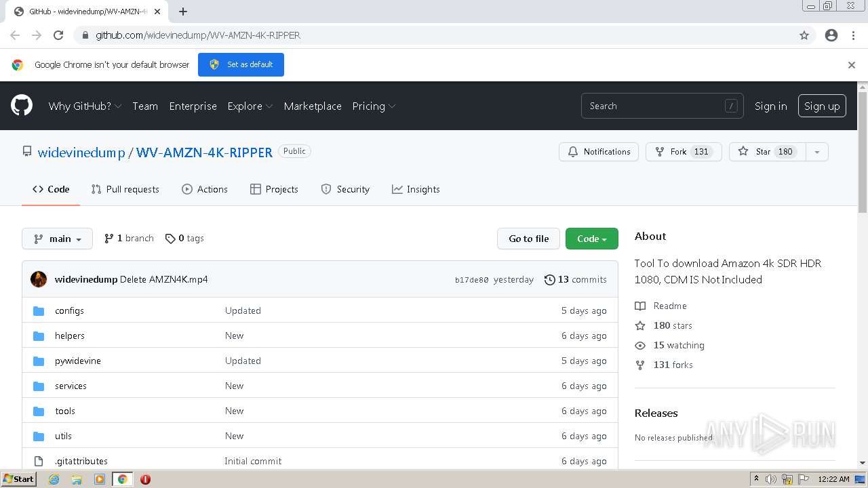Screen dimensions: 868x488
Task: Click the Sign in link
Action: point(771,106)
